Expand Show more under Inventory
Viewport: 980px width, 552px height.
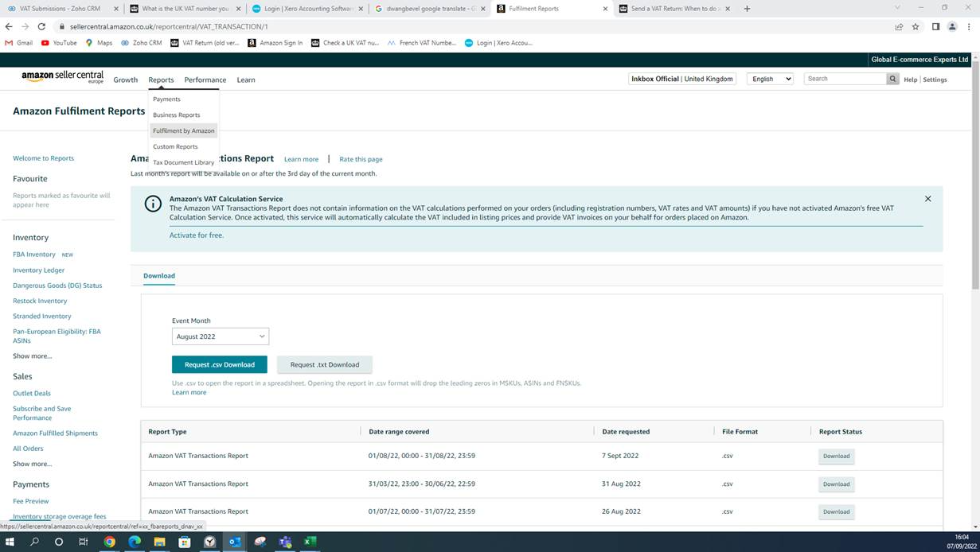[32, 356]
